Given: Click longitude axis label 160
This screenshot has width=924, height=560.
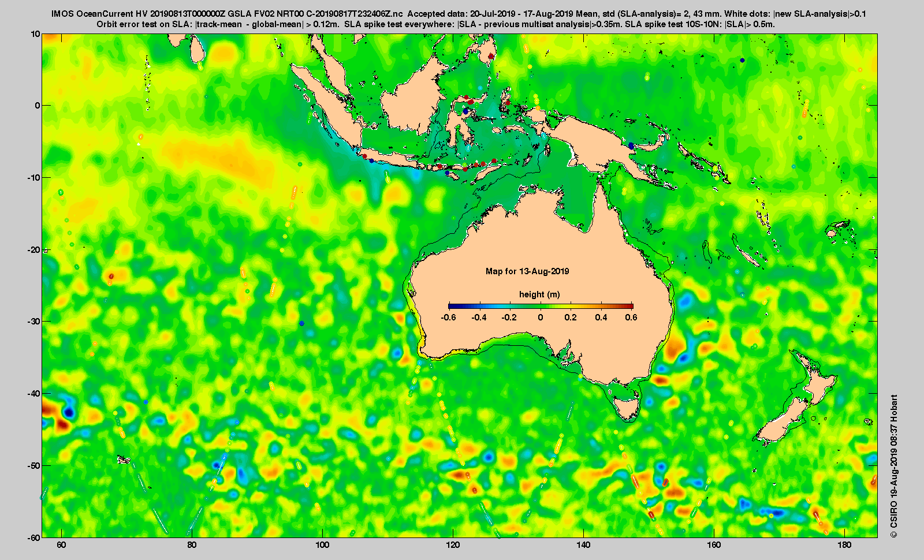Looking at the screenshot, I should tap(714, 545).
